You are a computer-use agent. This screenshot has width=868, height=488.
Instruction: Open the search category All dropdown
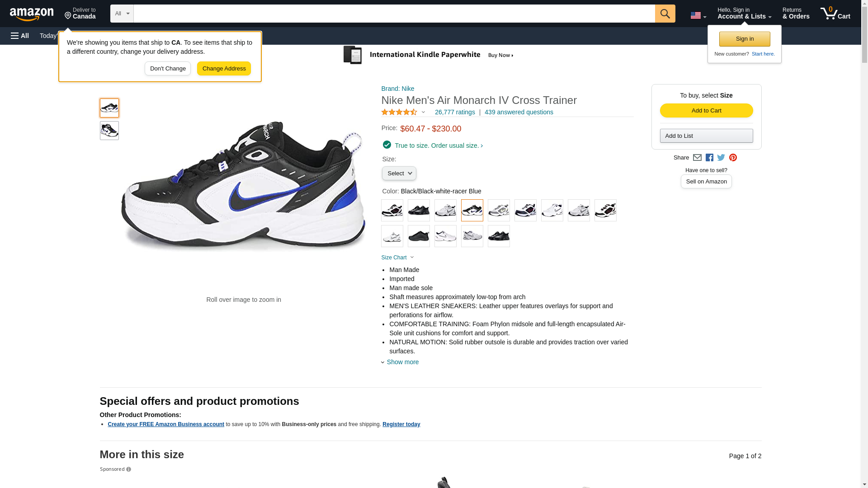(x=122, y=14)
